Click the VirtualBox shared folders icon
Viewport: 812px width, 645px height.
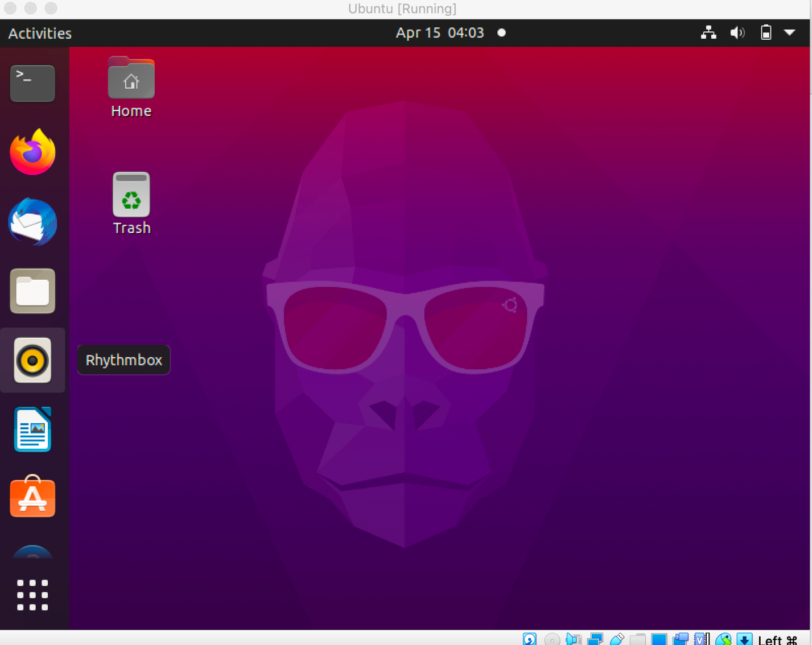pos(638,639)
